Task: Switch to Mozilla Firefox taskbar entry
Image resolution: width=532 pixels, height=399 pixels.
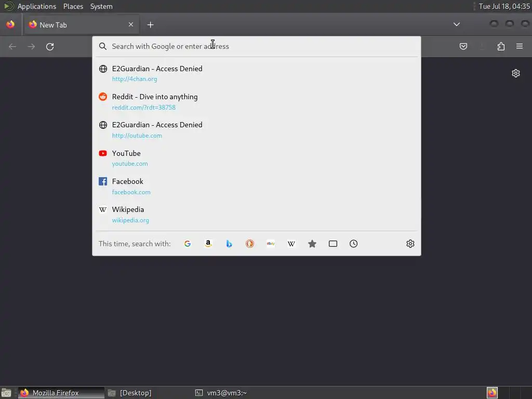Action: coord(61,393)
